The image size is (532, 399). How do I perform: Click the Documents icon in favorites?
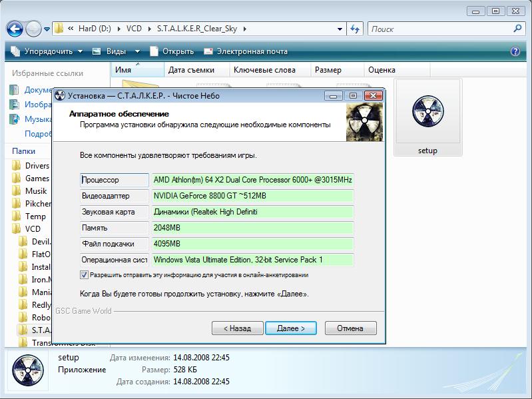14,90
